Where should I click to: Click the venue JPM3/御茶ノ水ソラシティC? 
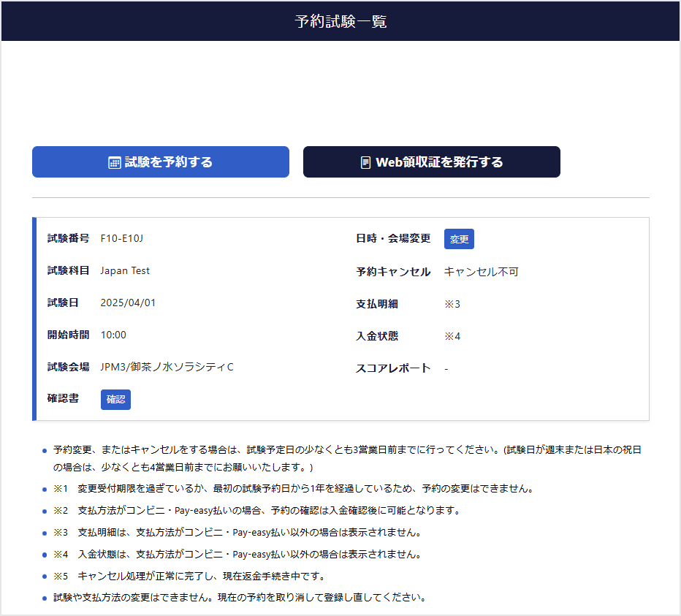tap(165, 367)
